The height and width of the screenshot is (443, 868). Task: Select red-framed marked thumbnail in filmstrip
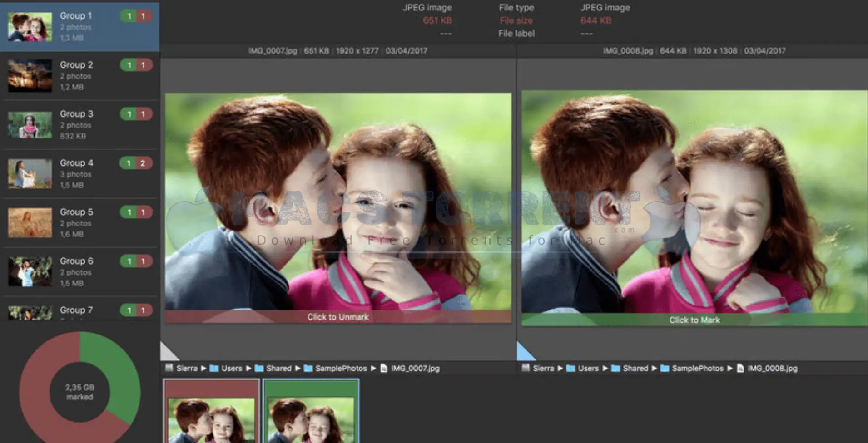tap(211, 411)
